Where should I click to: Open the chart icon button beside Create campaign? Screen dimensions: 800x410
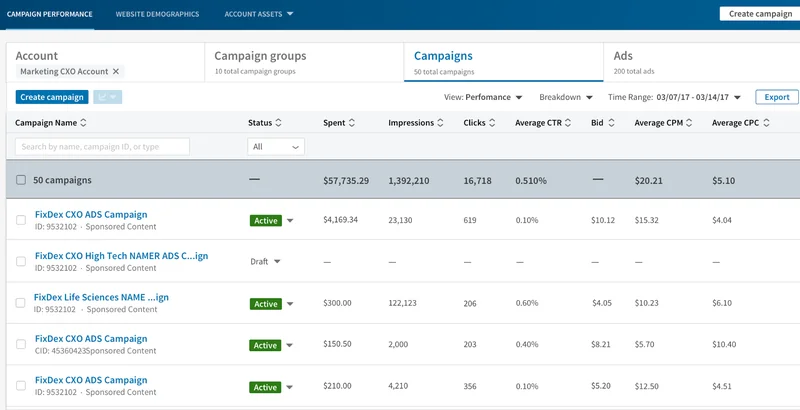click(107, 97)
